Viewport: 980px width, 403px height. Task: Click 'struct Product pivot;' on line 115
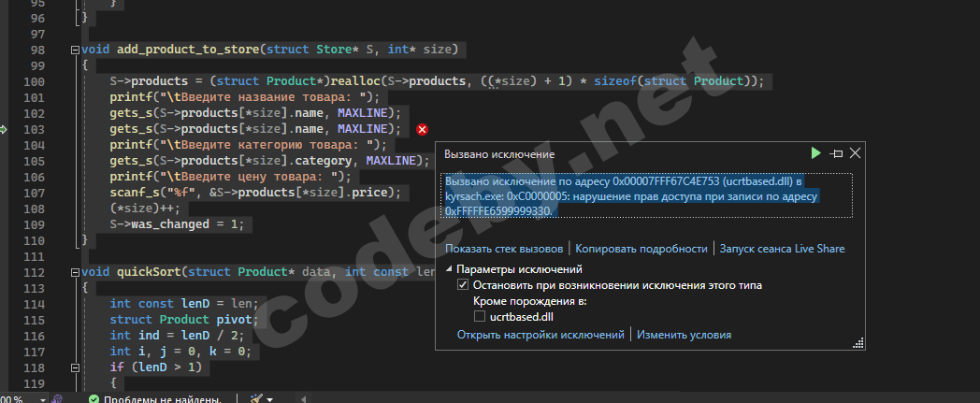pos(184,320)
